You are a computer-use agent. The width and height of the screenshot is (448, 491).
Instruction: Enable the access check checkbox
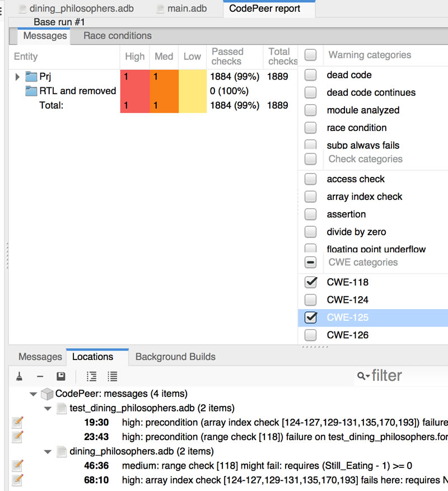click(x=310, y=179)
